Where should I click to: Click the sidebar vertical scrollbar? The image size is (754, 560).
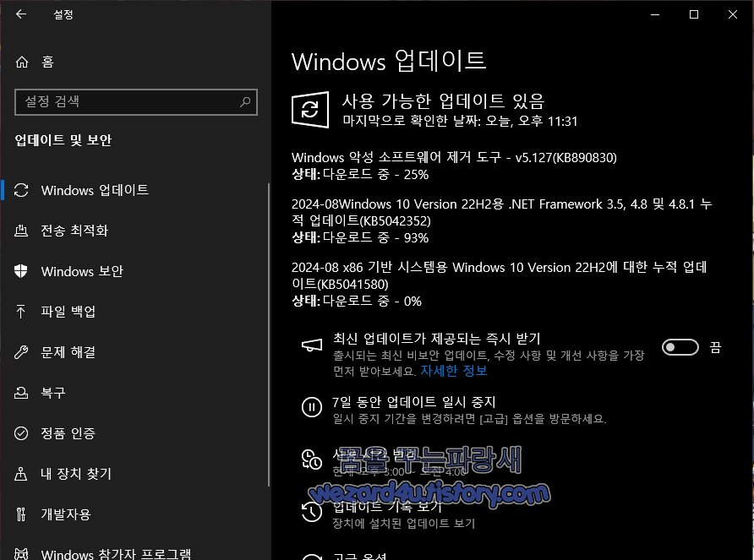[x=268, y=334]
